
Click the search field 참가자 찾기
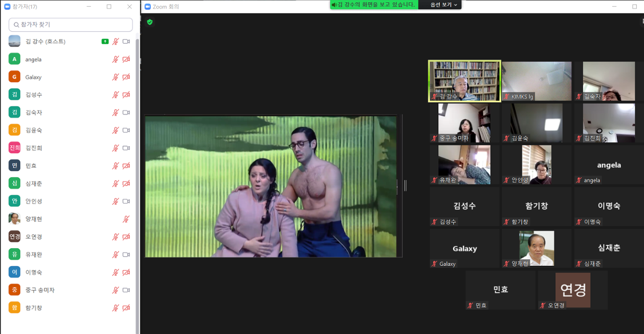70,25
